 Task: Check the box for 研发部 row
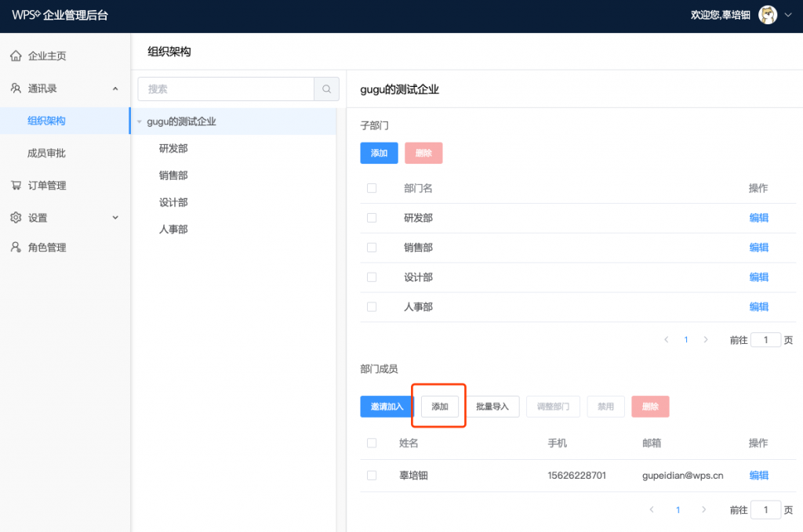[x=372, y=218]
